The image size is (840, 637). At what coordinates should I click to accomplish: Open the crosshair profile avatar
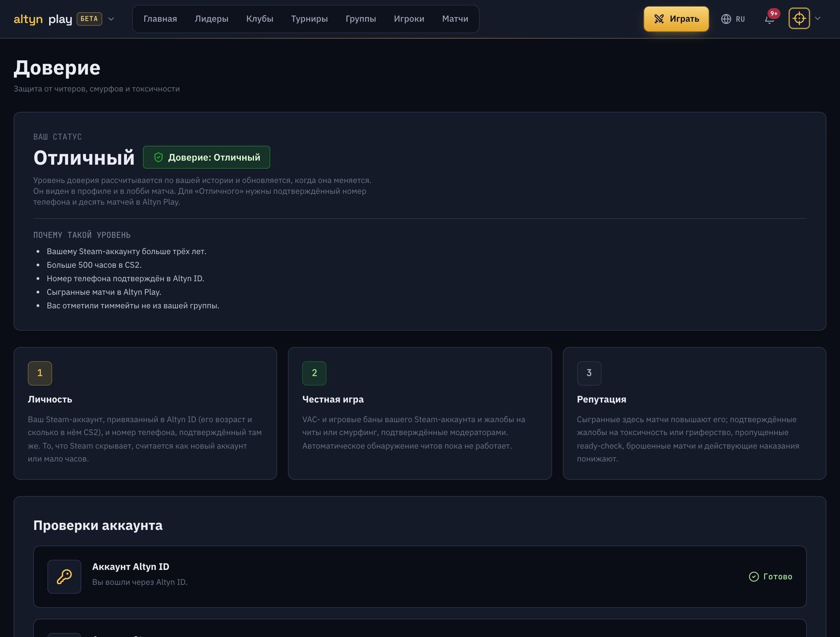click(799, 18)
